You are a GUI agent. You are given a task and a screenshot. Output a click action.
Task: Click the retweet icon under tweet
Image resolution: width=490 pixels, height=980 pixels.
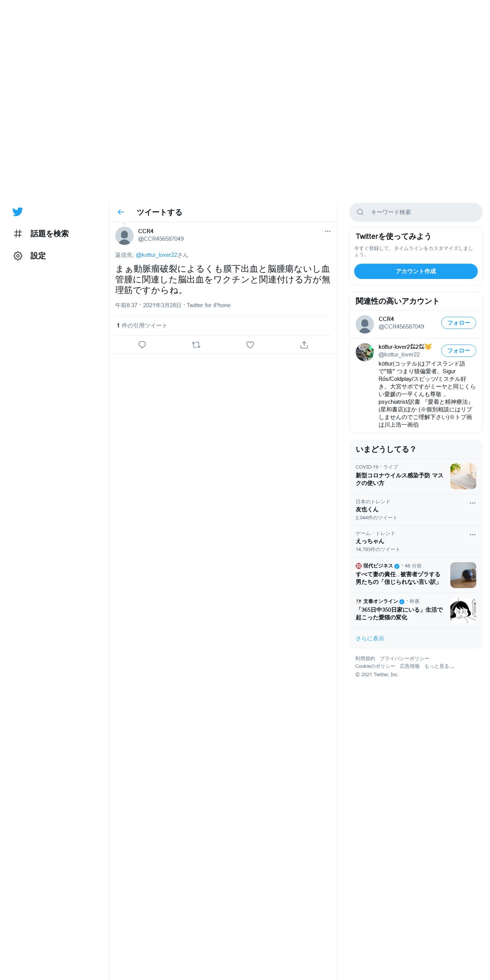196,345
